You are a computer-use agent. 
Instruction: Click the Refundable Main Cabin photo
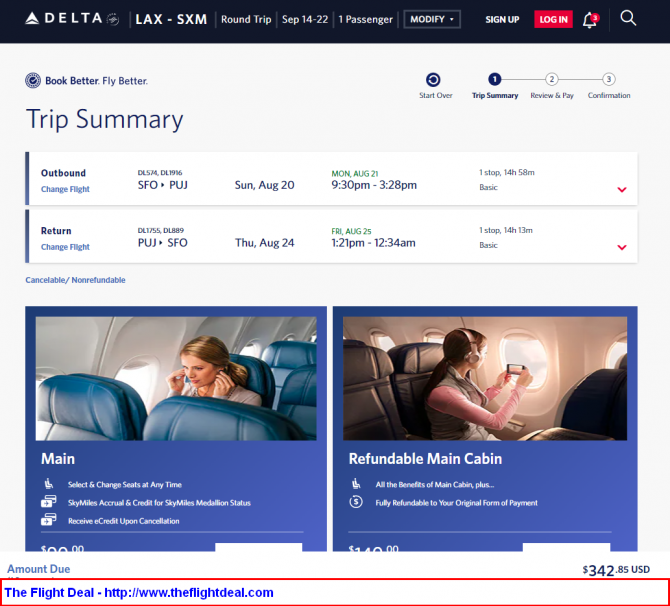[485, 378]
